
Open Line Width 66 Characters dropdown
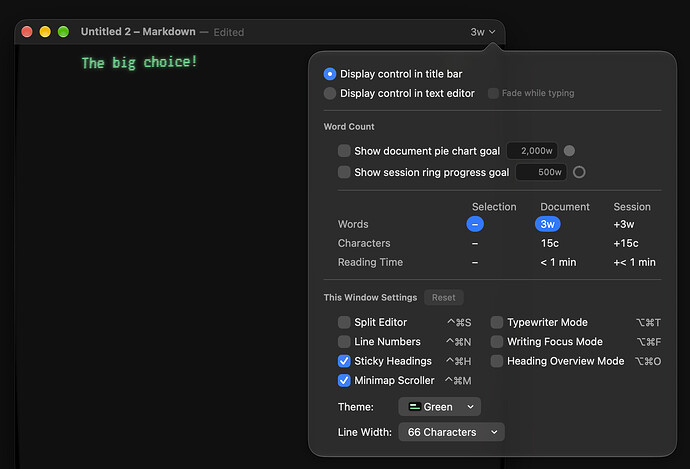[x=451, y=432]
